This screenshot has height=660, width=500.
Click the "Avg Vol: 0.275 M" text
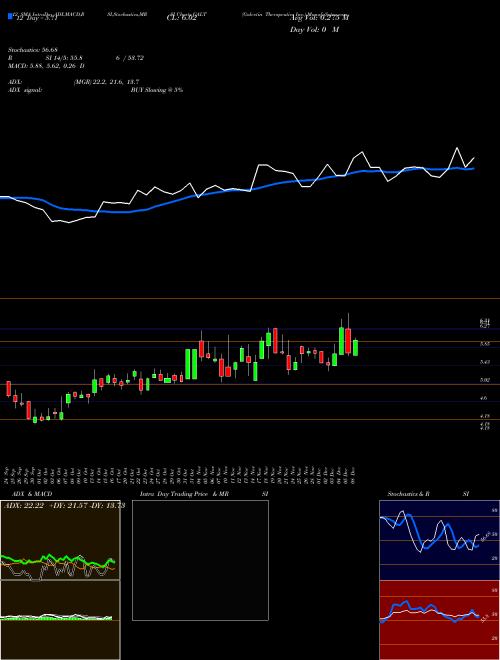pos(319,18)
